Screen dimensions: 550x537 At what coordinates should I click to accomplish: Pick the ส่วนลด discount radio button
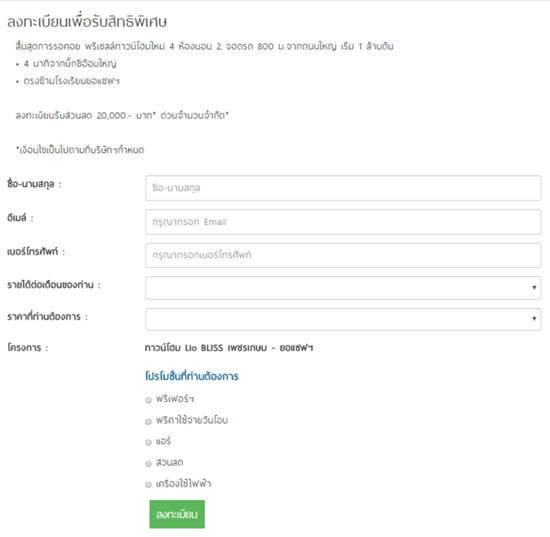pyautogui.click(x=148, y=464)
